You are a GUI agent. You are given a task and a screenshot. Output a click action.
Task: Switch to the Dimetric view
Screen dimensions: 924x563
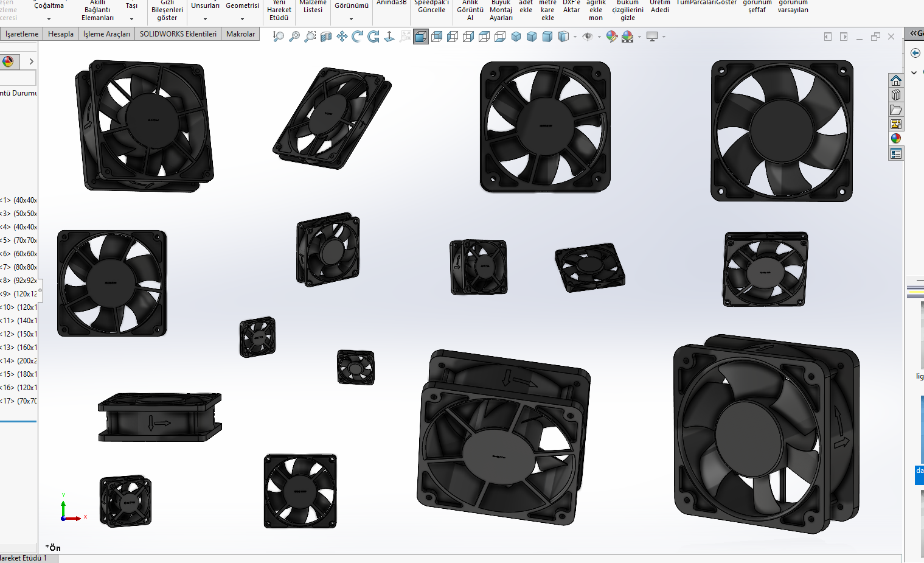(x=547, y=37)
